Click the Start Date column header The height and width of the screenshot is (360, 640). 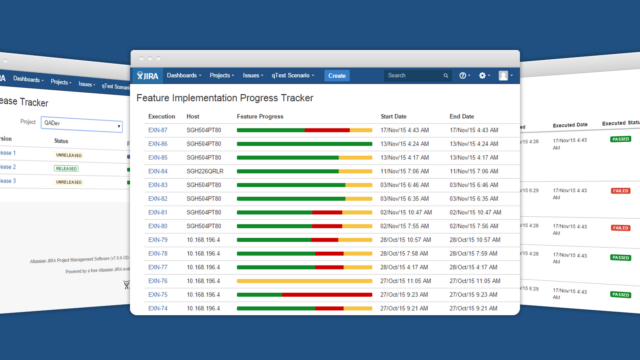tap(393, 116)
